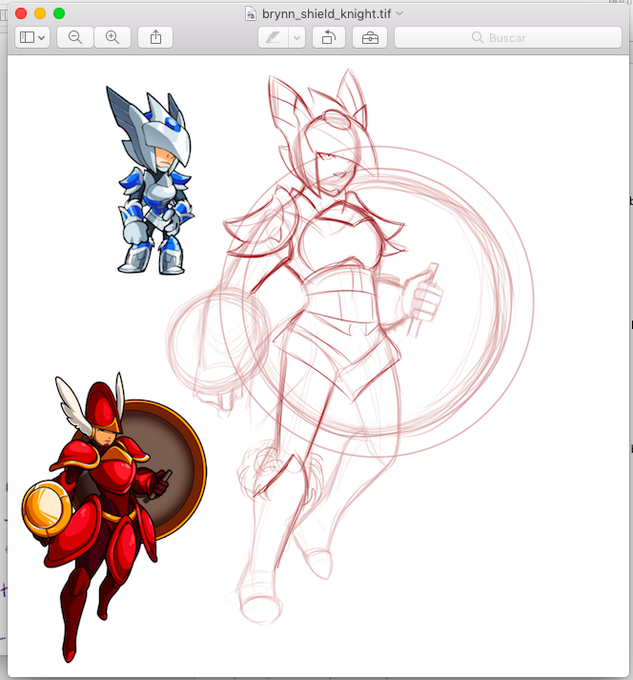Image resolution: width=633 pixels, height=680 pixels.
Task: Click the zoom out magnifier icon
Action: [75, 37]
